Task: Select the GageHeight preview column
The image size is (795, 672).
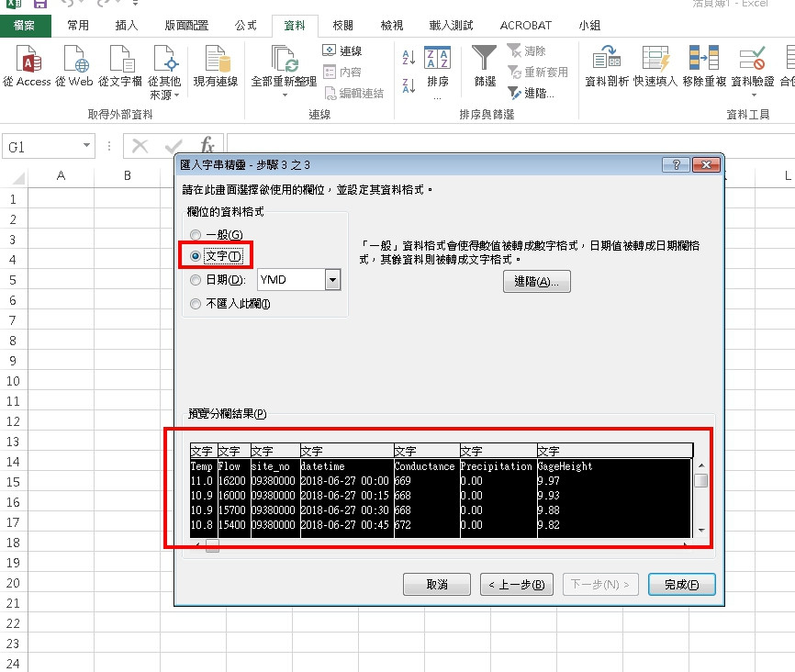Action: (x=614, y=491)
